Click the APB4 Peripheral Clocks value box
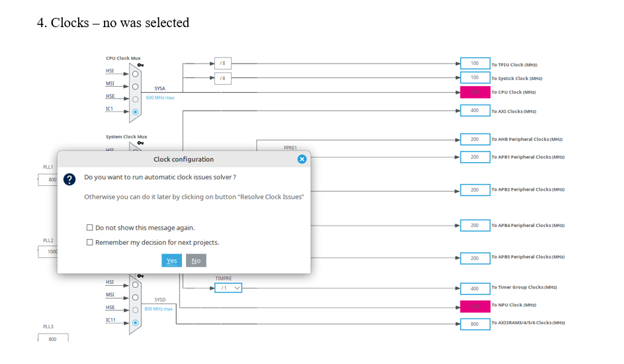This screenshot has width=624, height=364. [x=475, y=225]
